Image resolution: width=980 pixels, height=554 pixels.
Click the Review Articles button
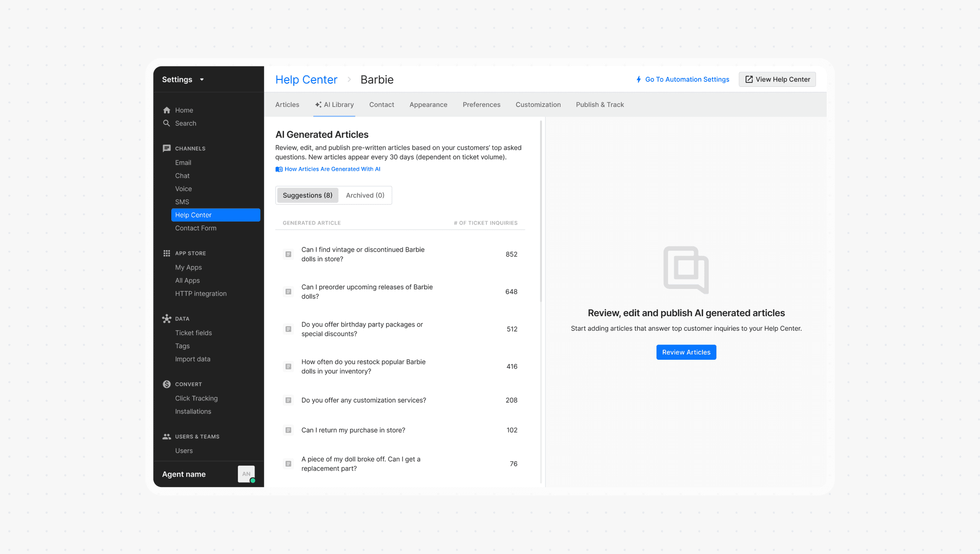(x=686, y=352)
